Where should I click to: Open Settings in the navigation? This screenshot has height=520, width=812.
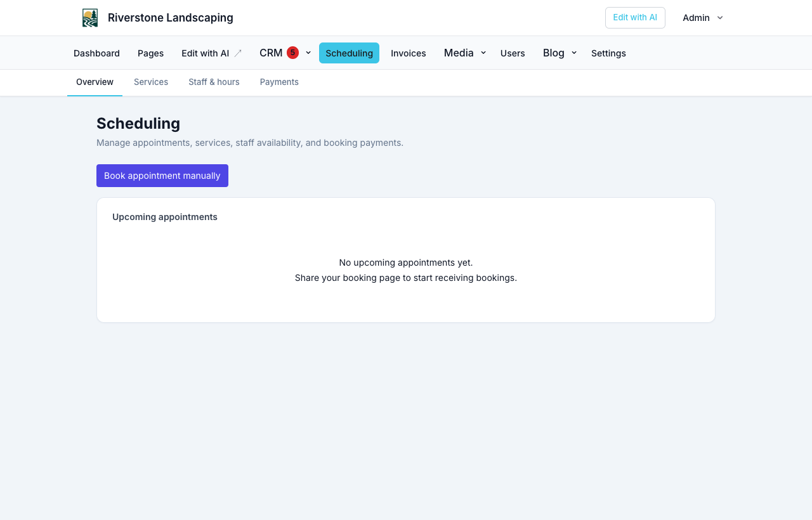tap(608, 53)
